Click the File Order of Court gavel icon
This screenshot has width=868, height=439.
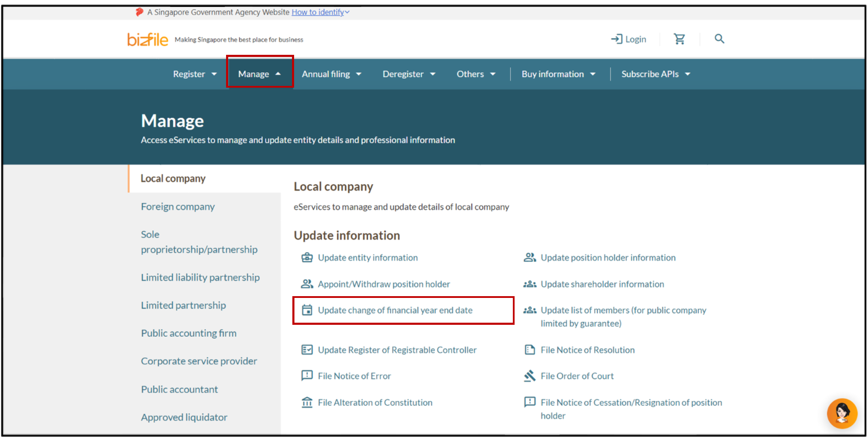[529, 376]
